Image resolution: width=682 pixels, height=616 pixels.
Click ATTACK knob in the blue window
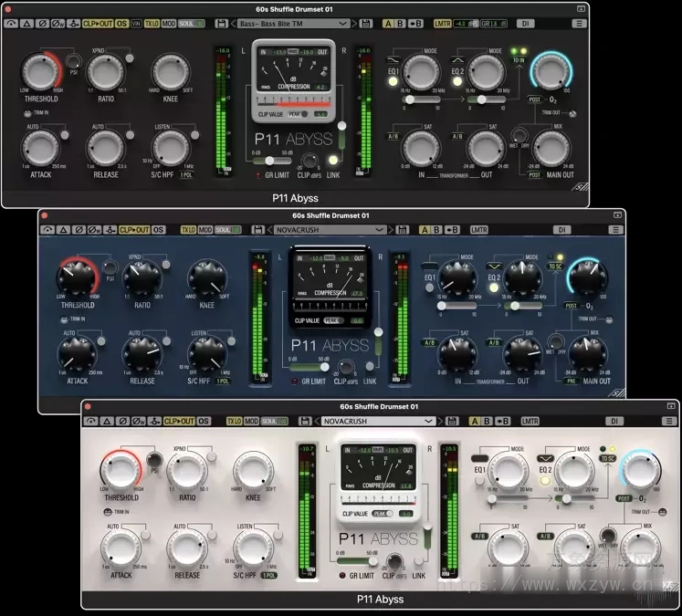coord(78,354)
